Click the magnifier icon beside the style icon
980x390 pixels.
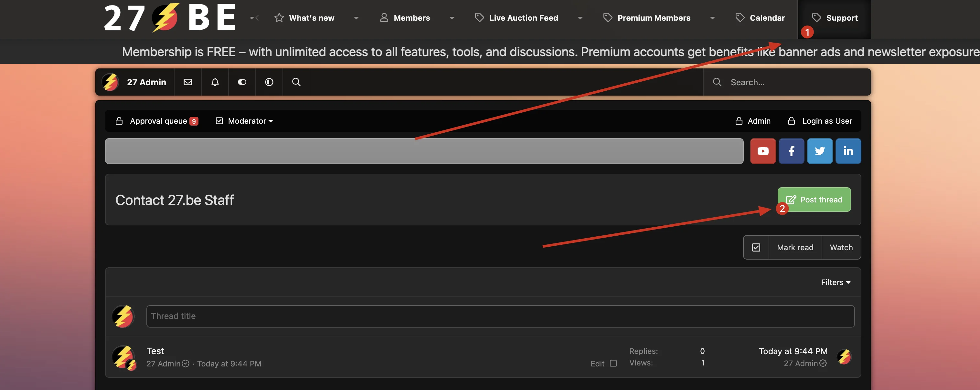tap(296, 82)
